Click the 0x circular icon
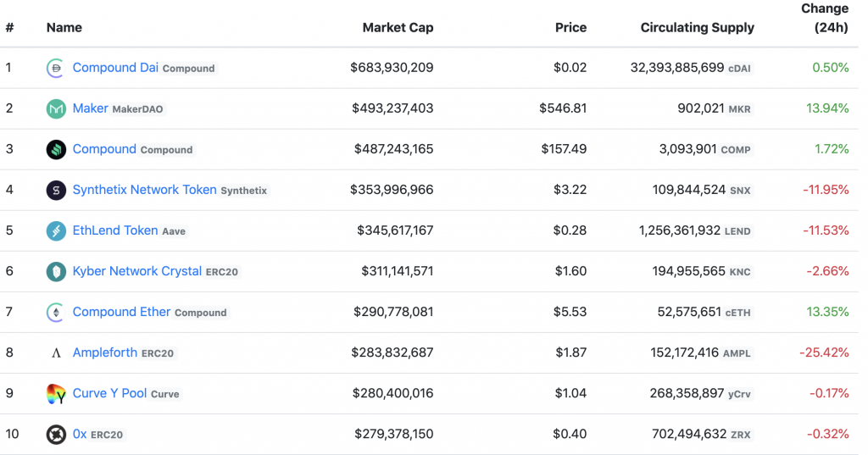 point(56,435)
